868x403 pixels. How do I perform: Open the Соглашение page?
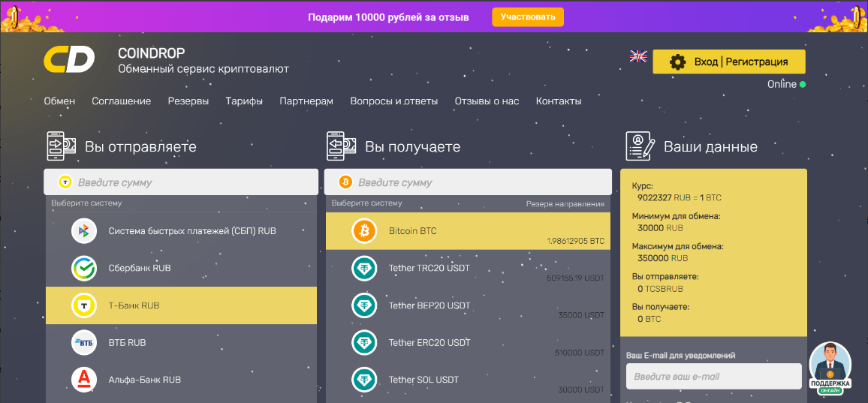pyautogui.click(x=121, y=101)
